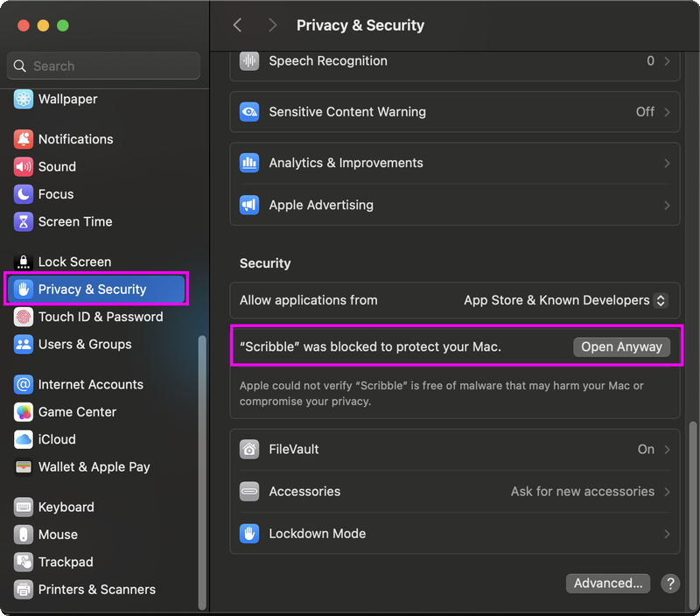This screenshot has width=700, height=616.
Task: Expand Lockdown Mode chevron
Action: click(x=667, y=534)
